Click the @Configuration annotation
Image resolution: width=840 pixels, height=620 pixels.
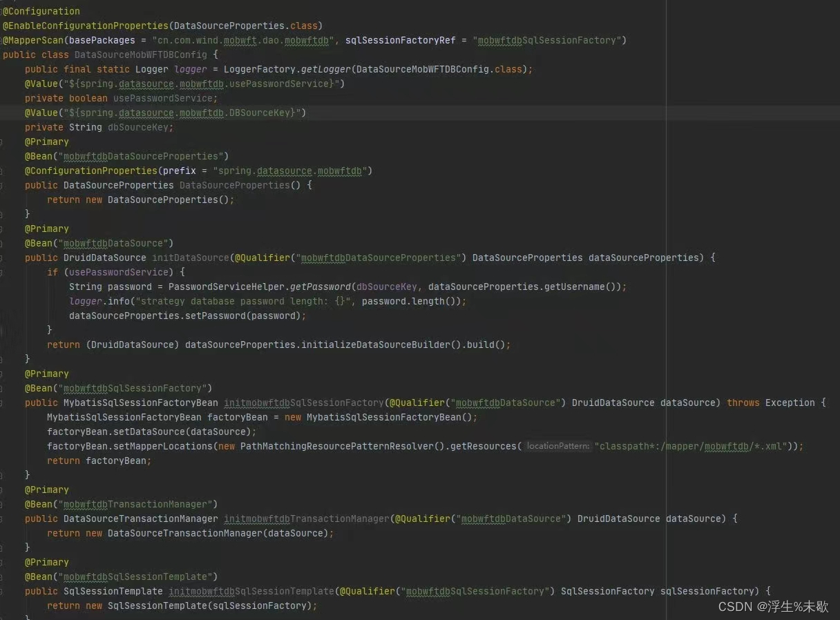tap(41, 11)
